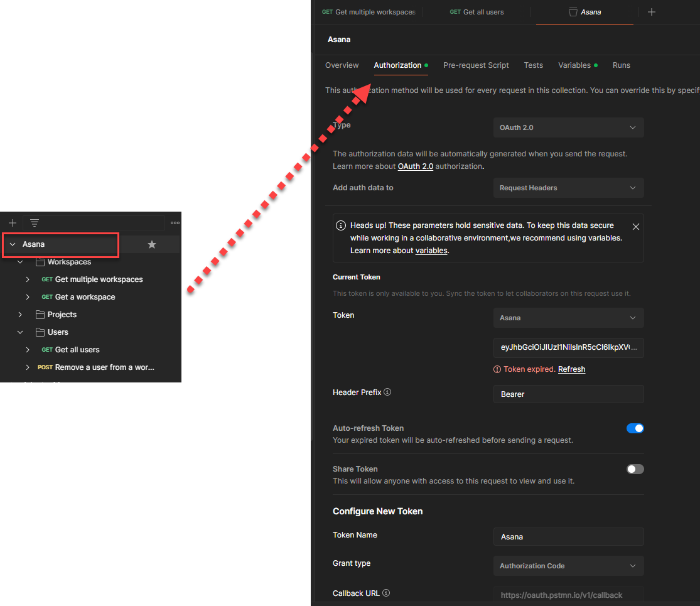Click the Token expired warning icon
The width and height of the screenshot is (700, 606).
(497, 369)
